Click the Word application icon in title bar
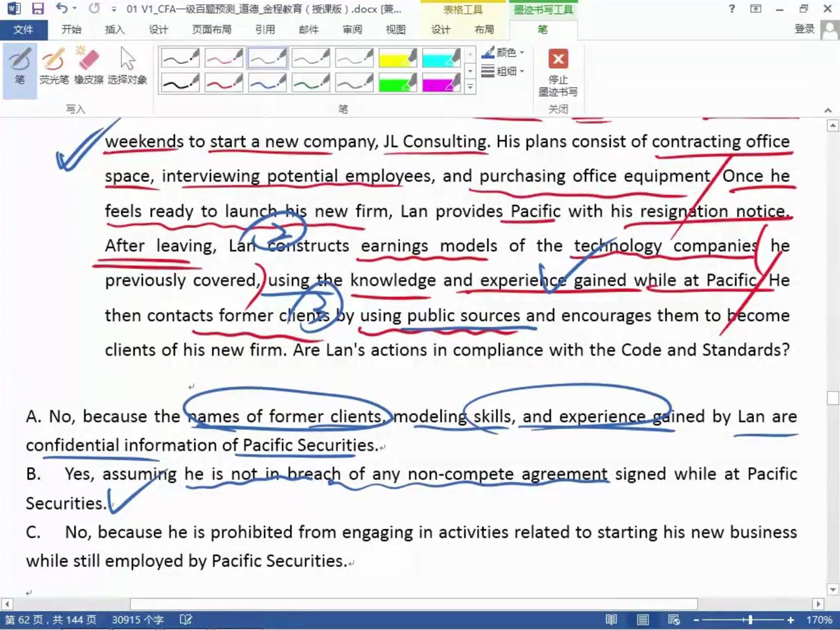This screenshot has width=840, height=630. (x=14, y=9)
